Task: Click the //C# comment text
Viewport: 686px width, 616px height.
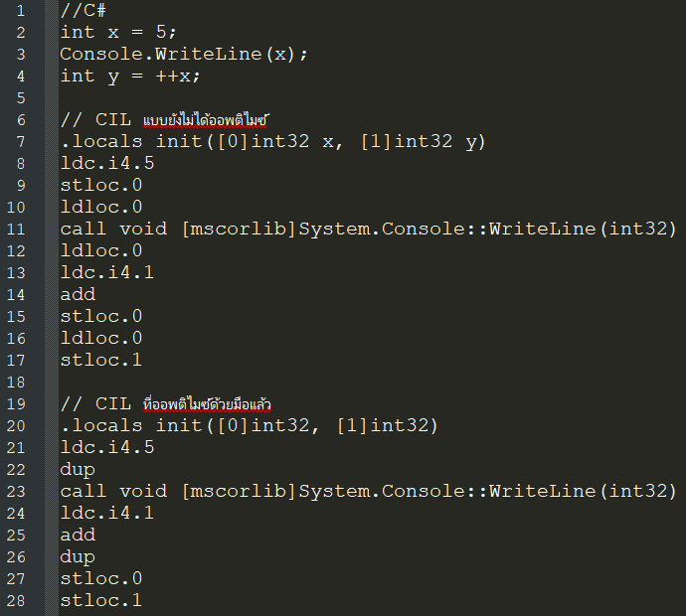Action: (84, 11)
